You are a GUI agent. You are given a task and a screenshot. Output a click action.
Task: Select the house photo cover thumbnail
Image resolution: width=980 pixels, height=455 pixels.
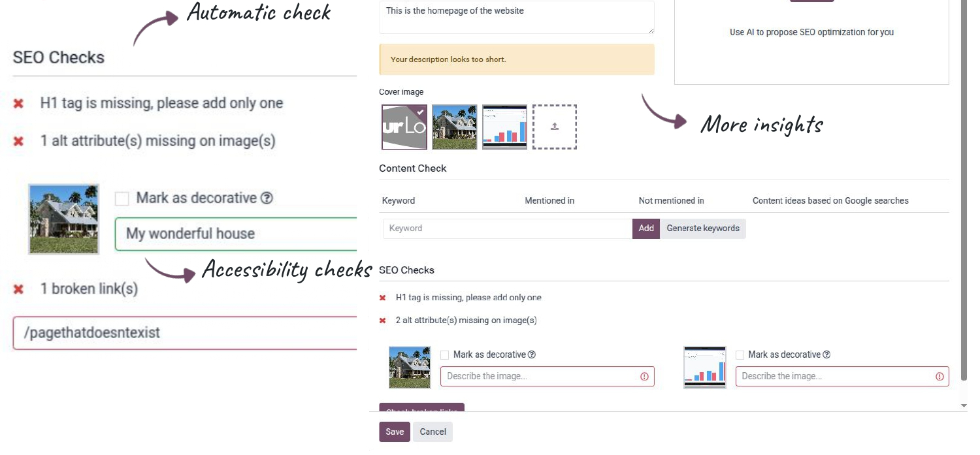coord(454,126)
